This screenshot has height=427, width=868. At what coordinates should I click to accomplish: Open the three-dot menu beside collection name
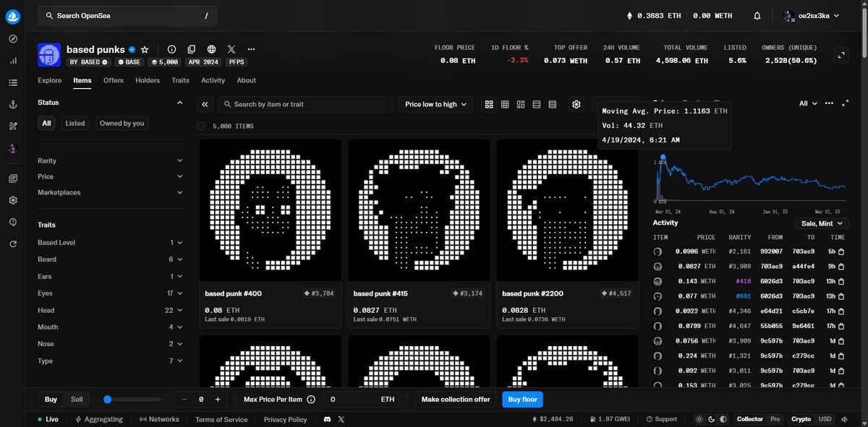251,50
